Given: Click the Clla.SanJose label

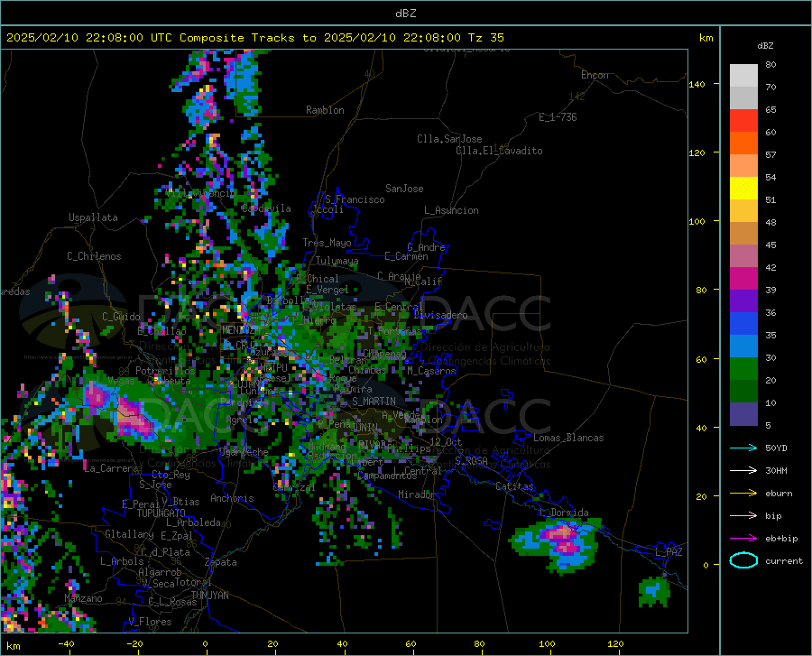Looking at the screenshot, I should [449, 139].
